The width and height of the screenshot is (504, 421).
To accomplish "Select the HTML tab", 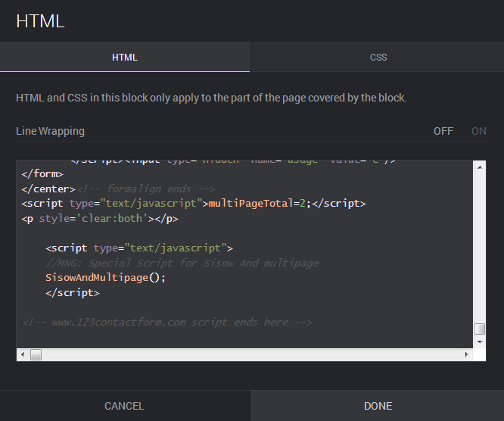I will (x=125, y=58).
